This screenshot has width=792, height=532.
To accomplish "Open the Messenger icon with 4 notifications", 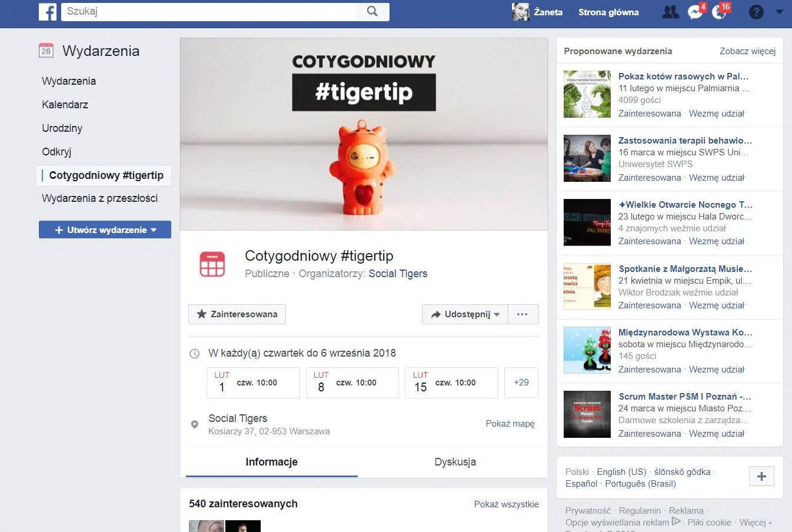I will 696,12.
